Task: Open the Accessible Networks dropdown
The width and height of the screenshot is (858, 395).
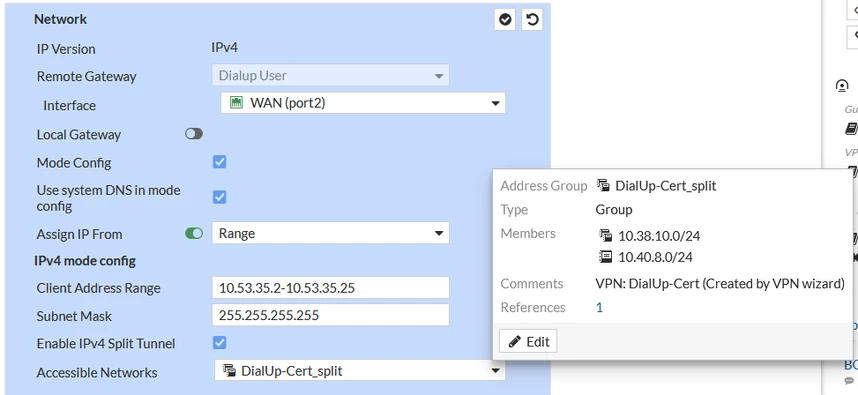Action: coord(360,371)
